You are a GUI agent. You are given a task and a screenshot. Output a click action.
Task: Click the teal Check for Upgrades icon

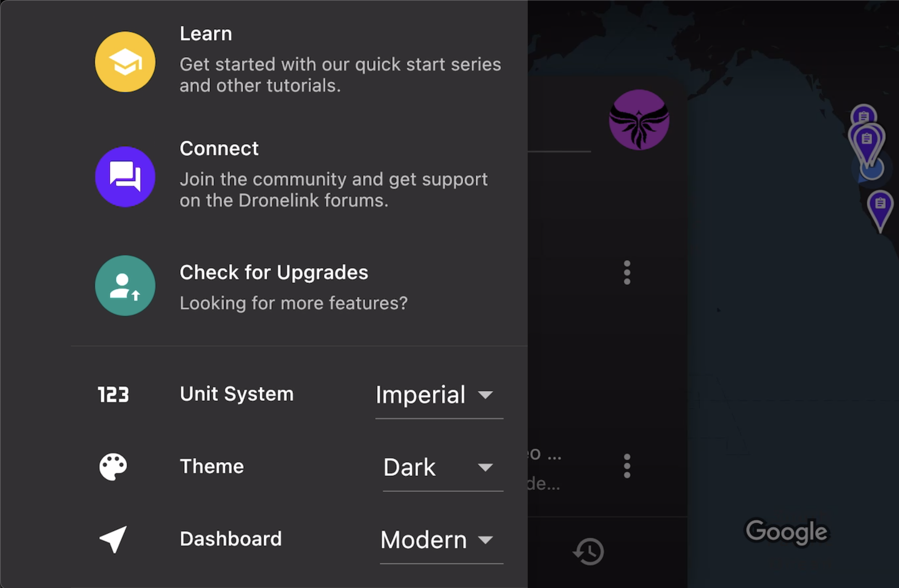(125, 286)
